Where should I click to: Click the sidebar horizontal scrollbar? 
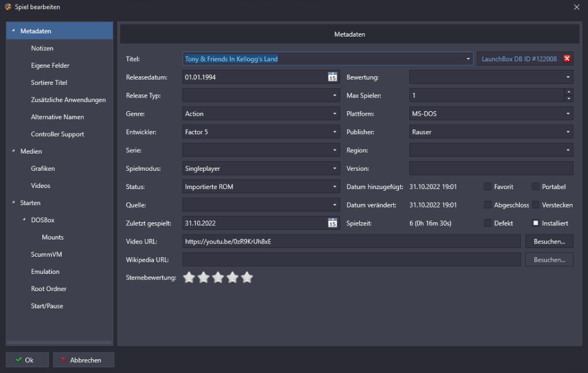point(60,343)
